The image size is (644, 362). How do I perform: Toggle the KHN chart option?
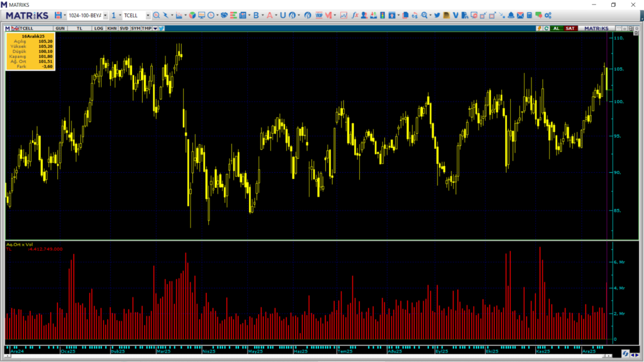click(x=111, y=28)
